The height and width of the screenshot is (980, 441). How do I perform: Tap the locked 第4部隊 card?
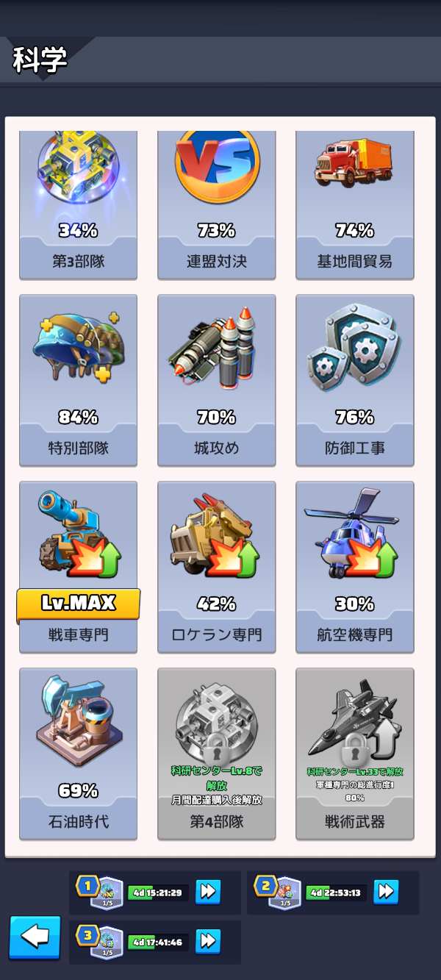[216, 754]
